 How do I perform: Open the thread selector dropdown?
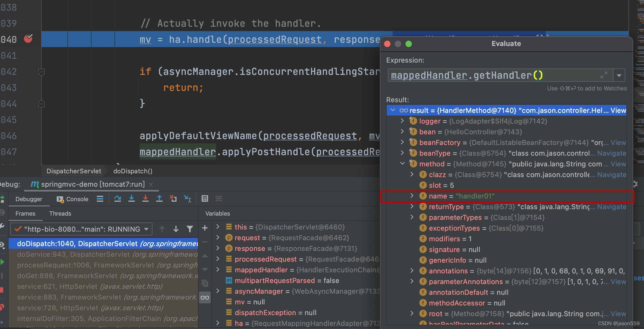pyautogui.click(x=81, y=229)
